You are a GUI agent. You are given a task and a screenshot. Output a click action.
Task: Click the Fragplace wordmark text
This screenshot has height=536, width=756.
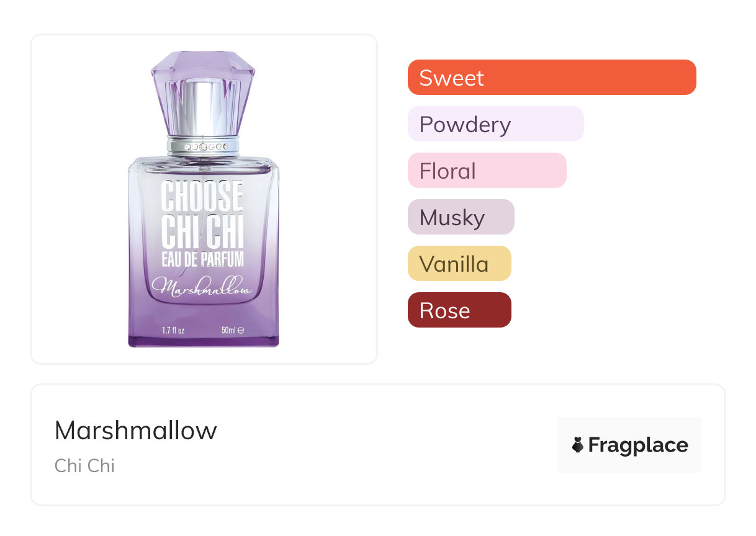coord(637,445)
